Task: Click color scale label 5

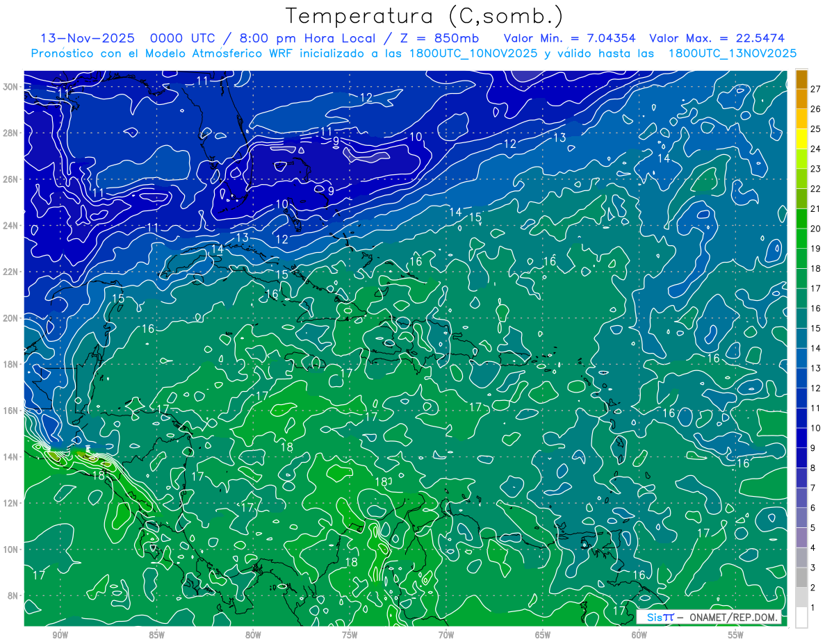Action: point(813,528)
